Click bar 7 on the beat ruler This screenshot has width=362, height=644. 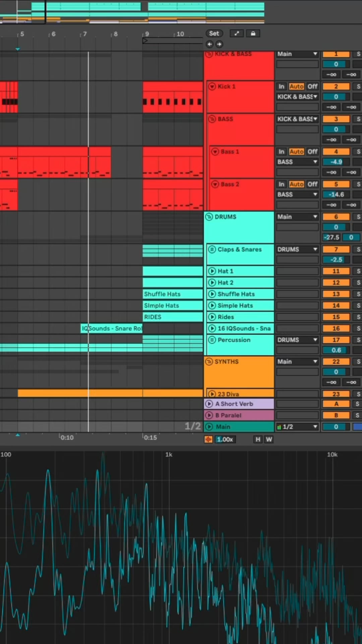[x=84, y=34]
